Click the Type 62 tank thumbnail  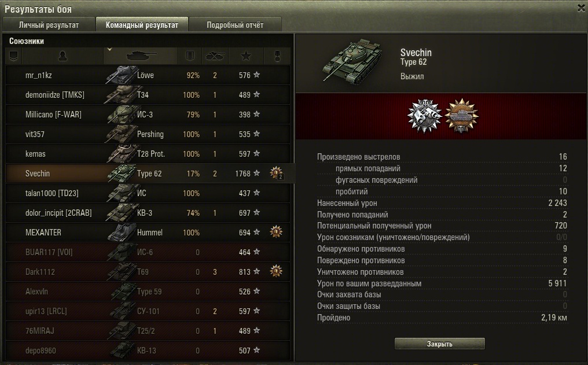pyautogui.click(x=352, y=61)
